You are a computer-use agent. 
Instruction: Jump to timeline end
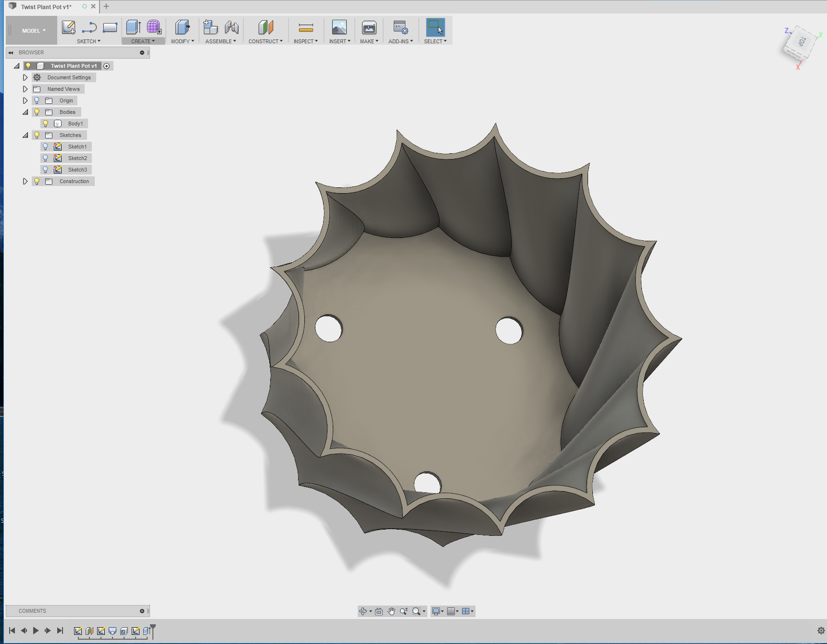(x=60, y=631)
